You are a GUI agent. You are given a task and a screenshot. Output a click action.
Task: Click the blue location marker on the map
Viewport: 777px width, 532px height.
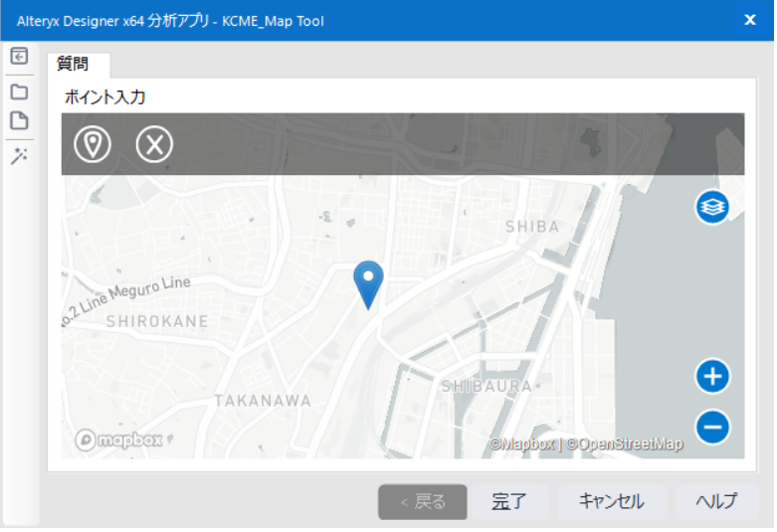coord(369,281)
